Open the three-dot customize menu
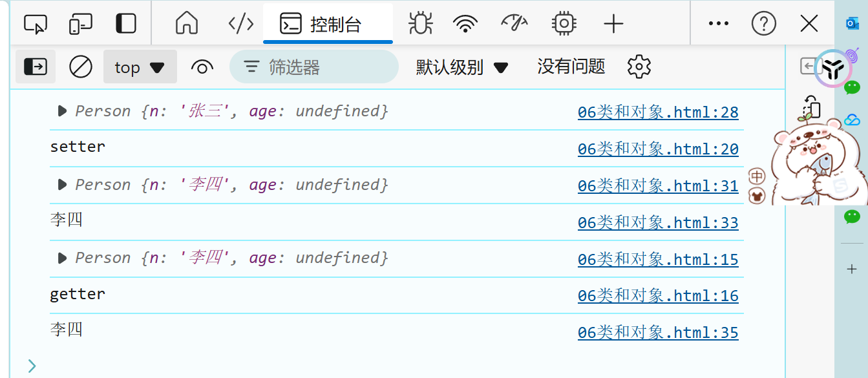 click(718, 25)
